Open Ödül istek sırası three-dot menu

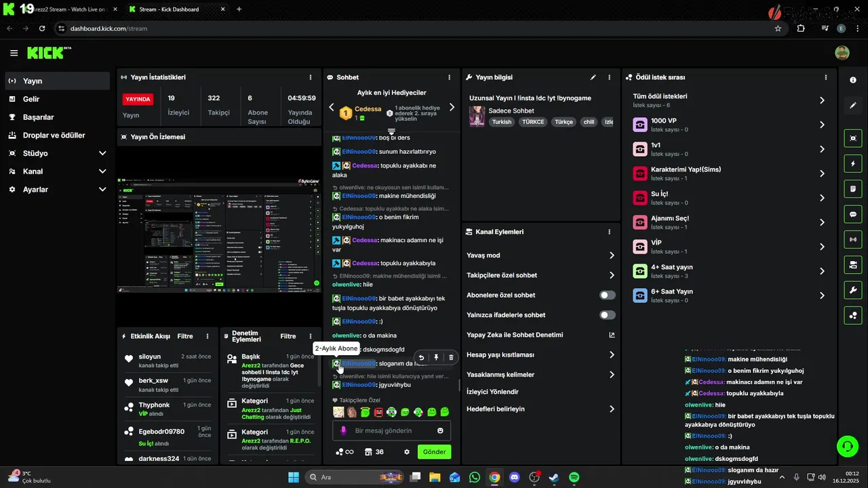tap(825, 77)
